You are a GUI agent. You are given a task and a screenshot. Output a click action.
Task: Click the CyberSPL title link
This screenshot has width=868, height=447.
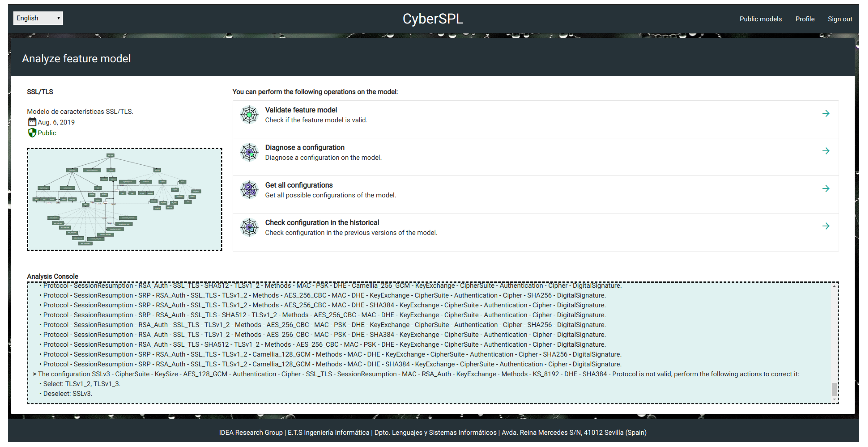433,19
